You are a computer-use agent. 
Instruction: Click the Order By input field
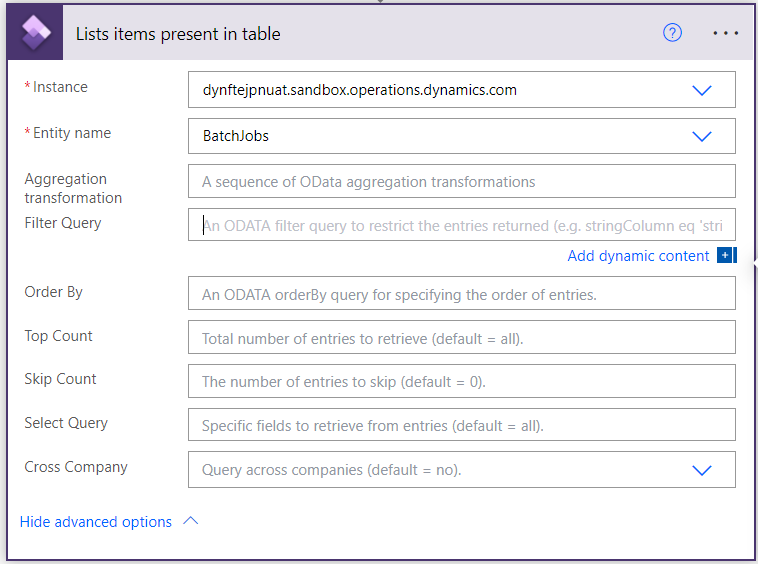click(462, 293)
